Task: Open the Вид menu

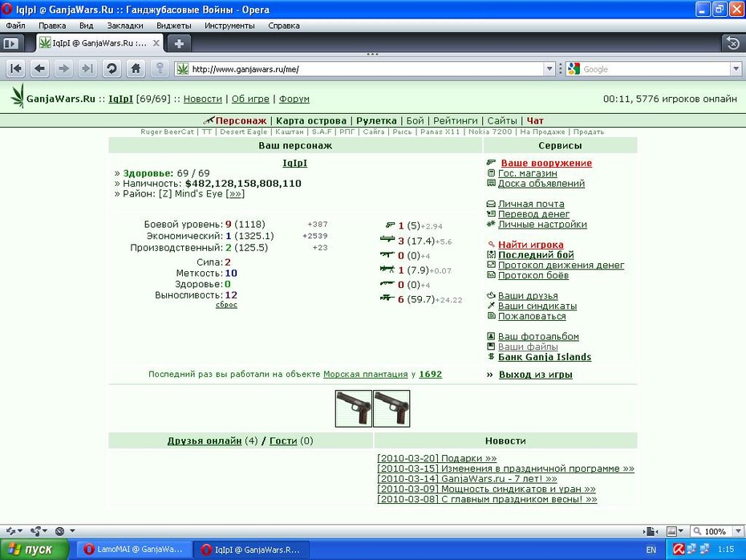Action: click(86, 26)
